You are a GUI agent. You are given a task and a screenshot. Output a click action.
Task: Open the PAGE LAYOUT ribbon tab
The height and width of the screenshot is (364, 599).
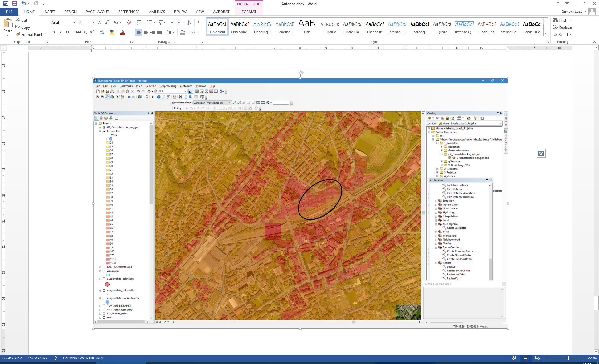[97, 12]
